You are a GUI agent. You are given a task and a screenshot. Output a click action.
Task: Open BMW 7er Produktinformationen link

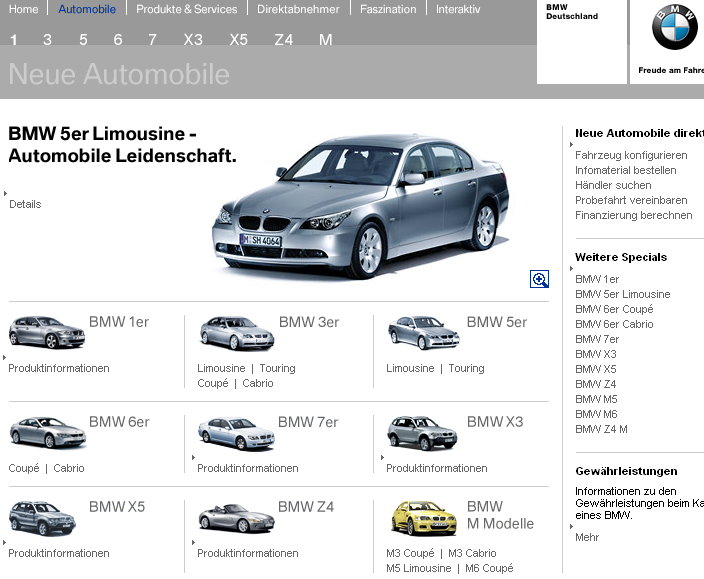tap(248, 468)
